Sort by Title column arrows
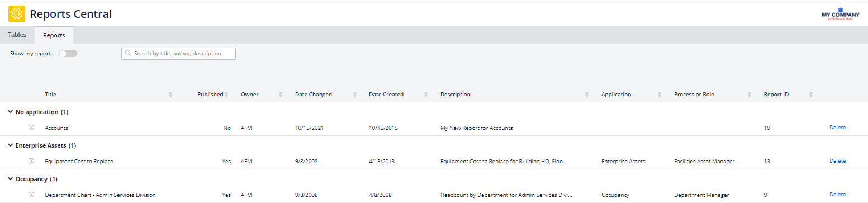This screenshot has width=868, height=203. click(x=170, y=95)
